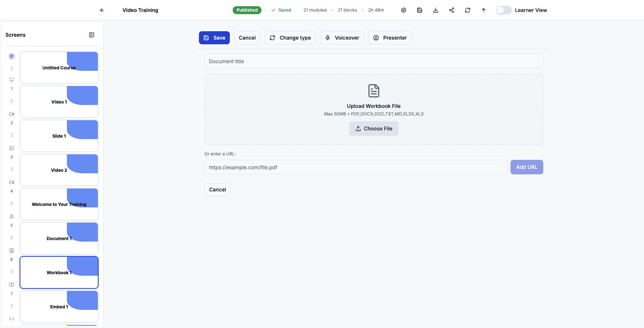Refresh the course with the sync icon
Viewport: 644px width, 328px height.
467,10
